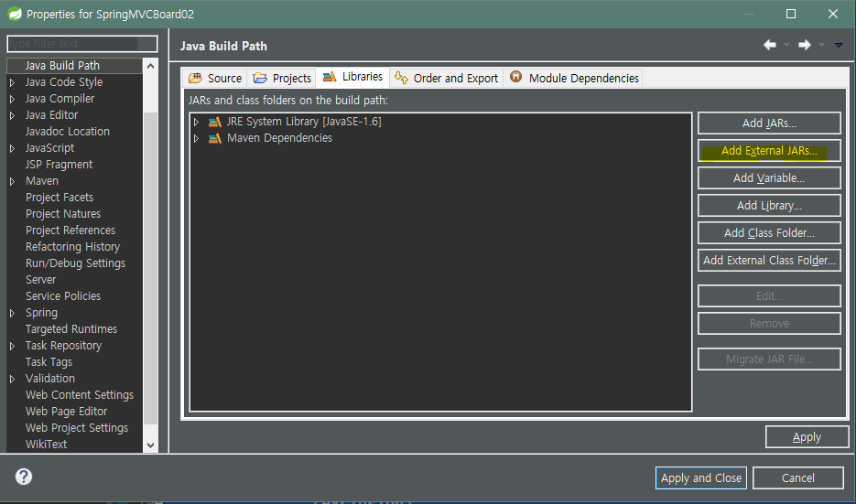The image size is (856, 504).
Task: Click the Add JARs button
Action: (x=769, y=123)
